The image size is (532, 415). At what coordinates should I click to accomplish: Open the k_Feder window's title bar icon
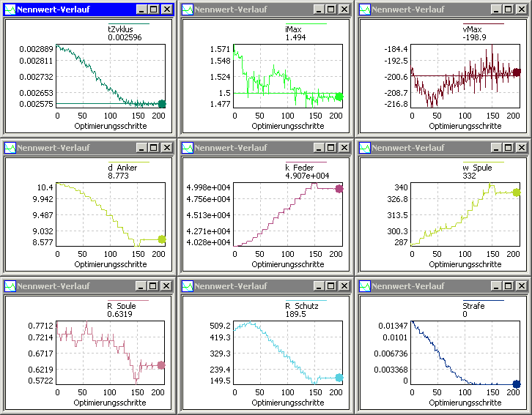pos(187,147)
